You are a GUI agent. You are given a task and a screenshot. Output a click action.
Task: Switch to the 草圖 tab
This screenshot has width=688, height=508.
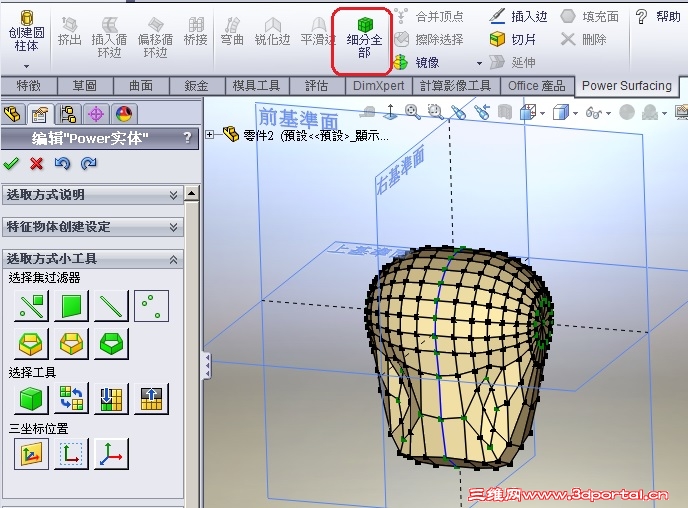(x=85, y=86)
